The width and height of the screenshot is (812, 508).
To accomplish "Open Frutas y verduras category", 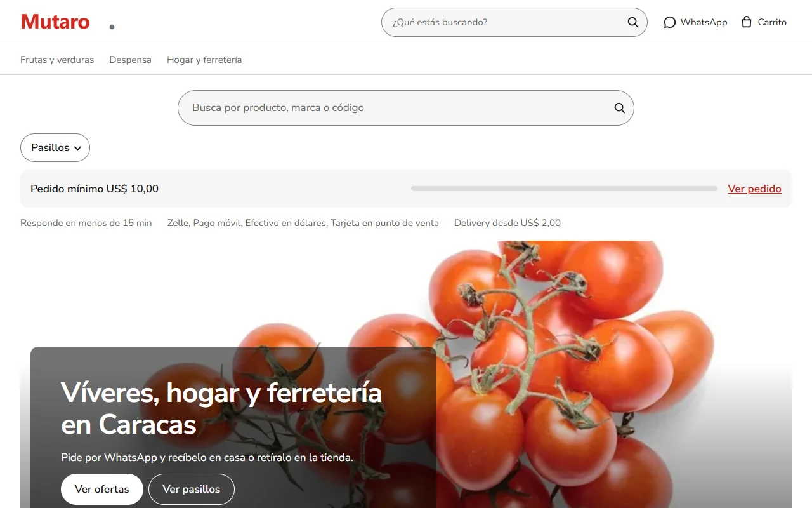I will [57, 60].
